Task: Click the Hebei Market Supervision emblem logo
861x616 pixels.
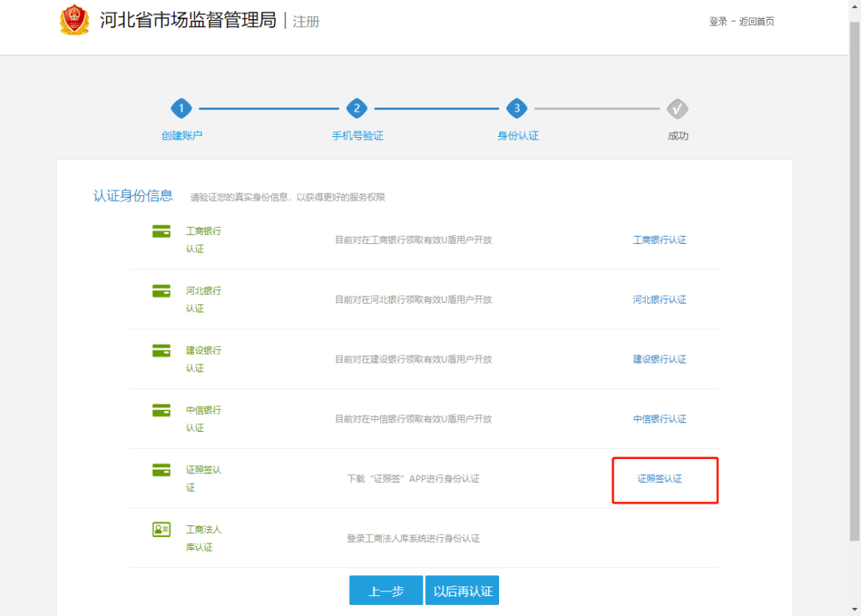Action: 74,20
